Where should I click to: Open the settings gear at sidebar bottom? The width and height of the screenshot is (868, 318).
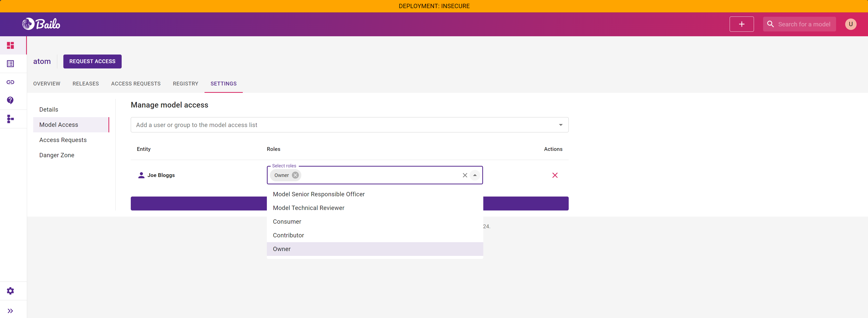pyautogui.click(x=10, y=291)
